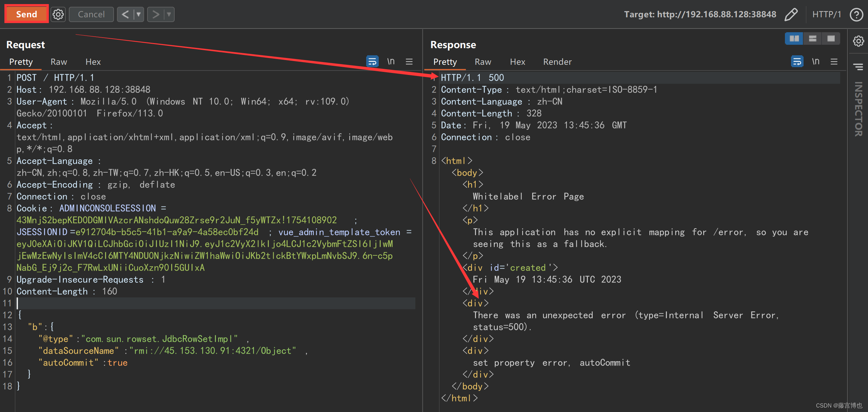
Task: Switch to the Request Hex tab
Action: [93, 62]
